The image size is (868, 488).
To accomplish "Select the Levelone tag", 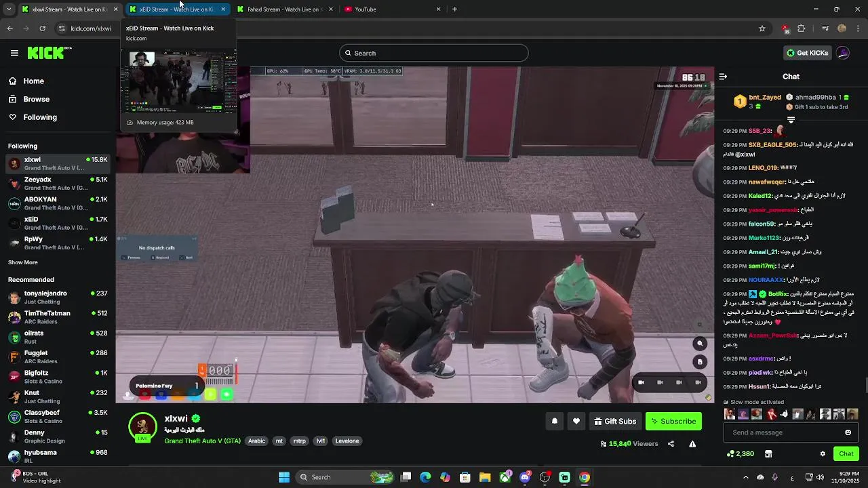I will (x=347, y=441).
